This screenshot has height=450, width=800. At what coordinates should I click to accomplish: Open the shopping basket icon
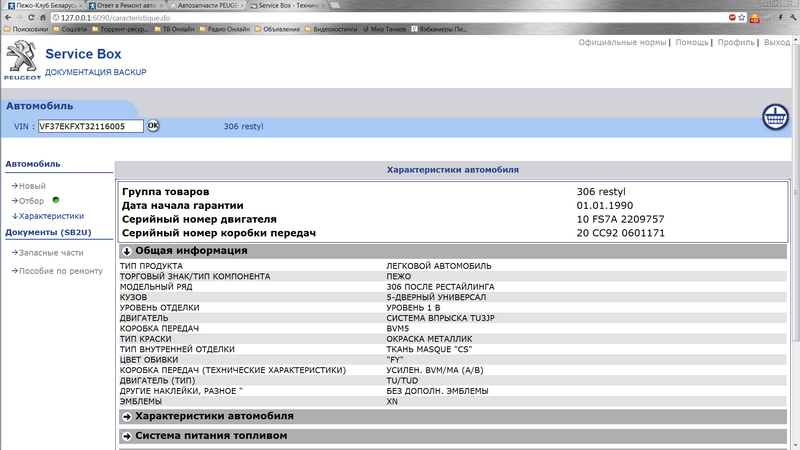775,116
